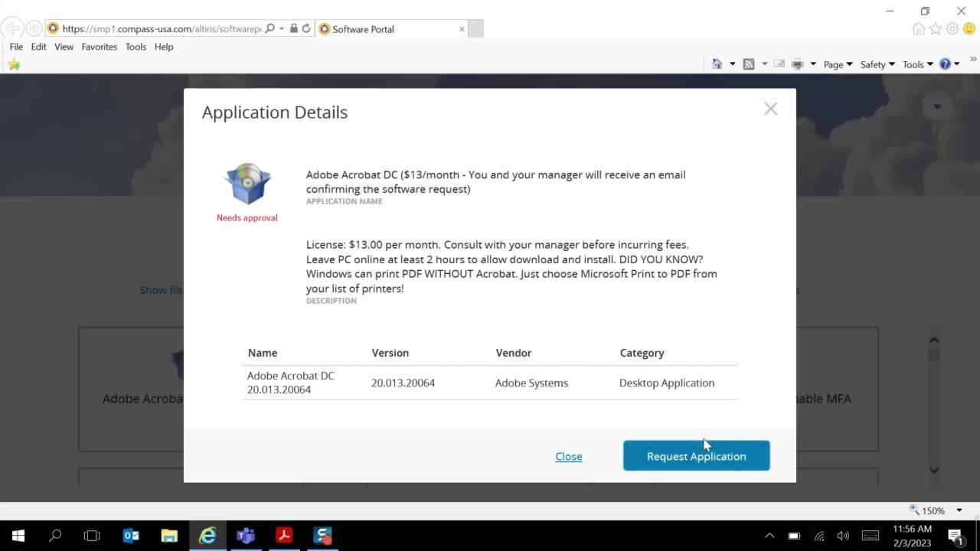Click the browser Forward button
Viewport: 980px width, 551px height.
tap(34, 29)
